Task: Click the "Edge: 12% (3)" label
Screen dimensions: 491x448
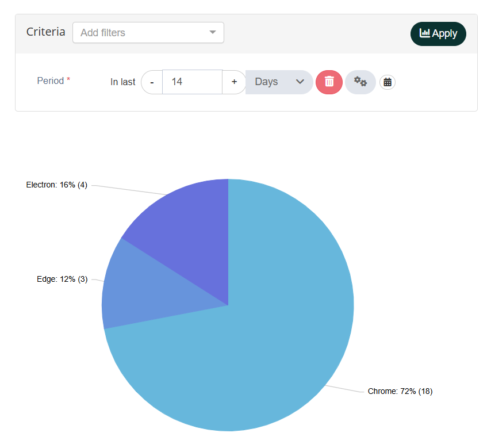Action: (x=62, y=279)
